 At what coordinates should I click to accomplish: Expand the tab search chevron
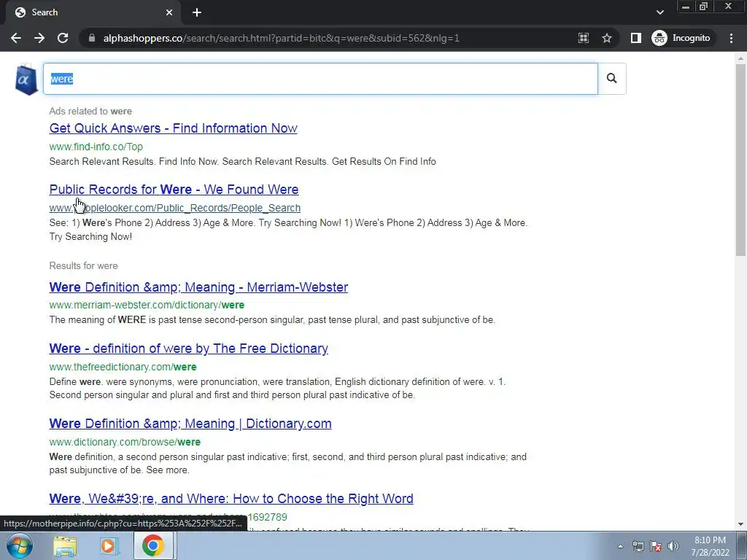point(659,12)
